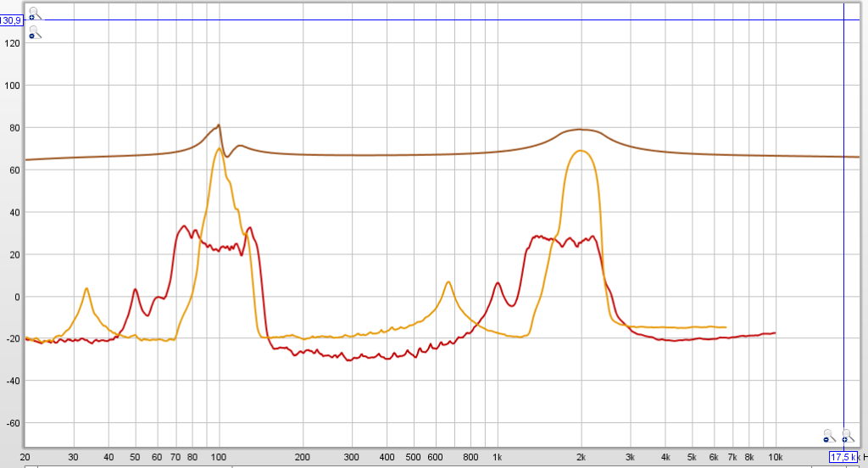The image size is (868, 468).
Task: Click the orange trace's small peak near 30 Hz
Action: click(86, 288)
